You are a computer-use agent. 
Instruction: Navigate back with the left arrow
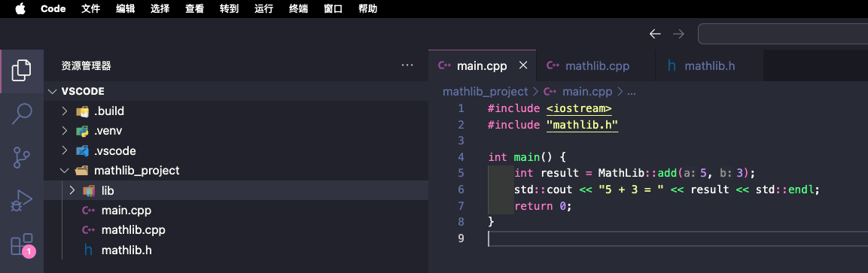[655, 35]
